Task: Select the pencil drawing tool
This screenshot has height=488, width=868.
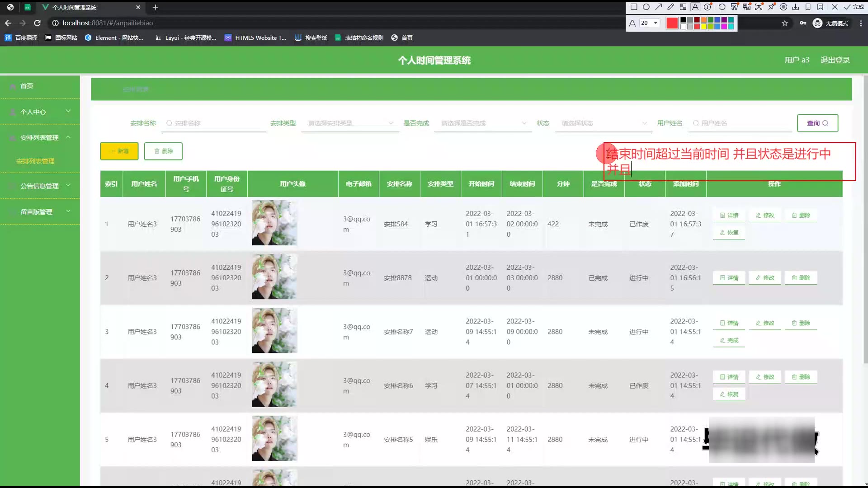Action: click(670, 7)
